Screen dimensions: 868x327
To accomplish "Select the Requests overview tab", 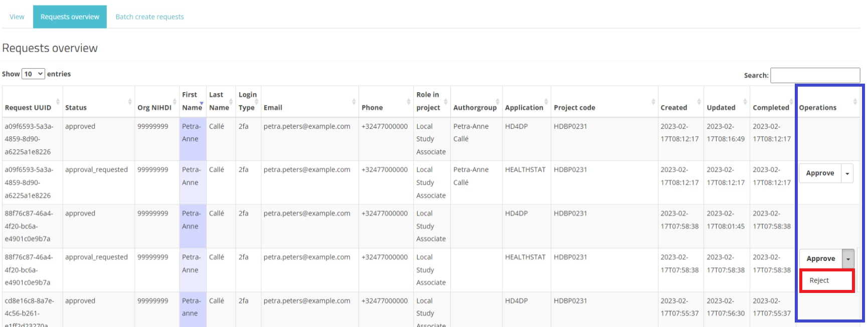I will (70, 17).
